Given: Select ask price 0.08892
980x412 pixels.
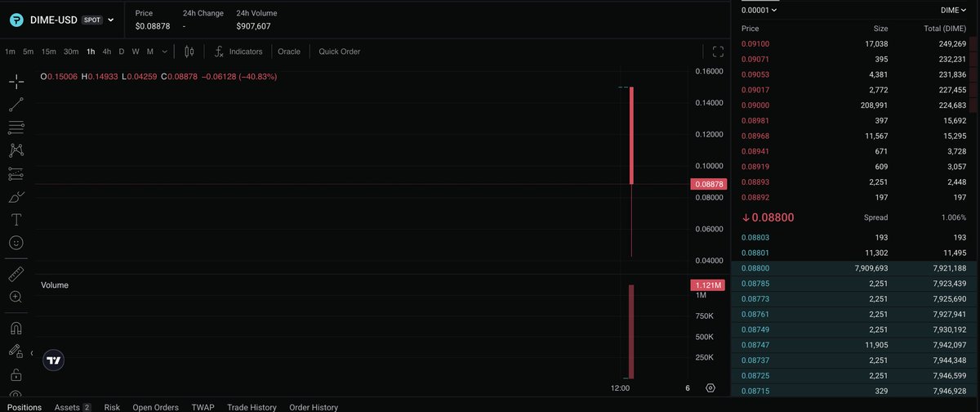Looking at the screenshot, I should point(755,197).
